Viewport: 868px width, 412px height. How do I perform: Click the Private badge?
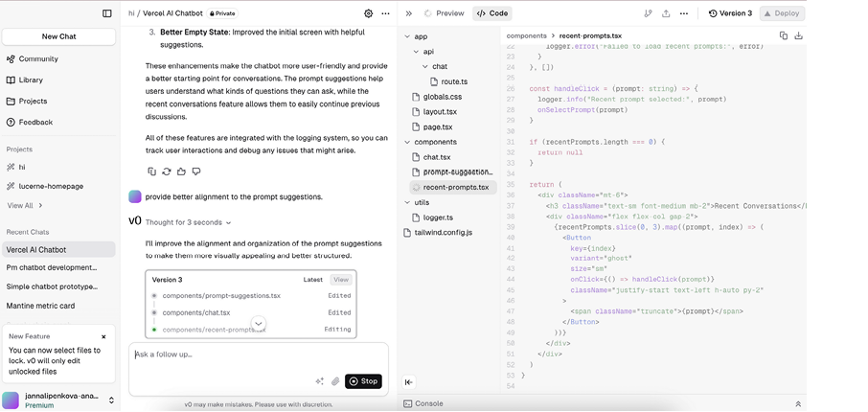tap(222, 13)
